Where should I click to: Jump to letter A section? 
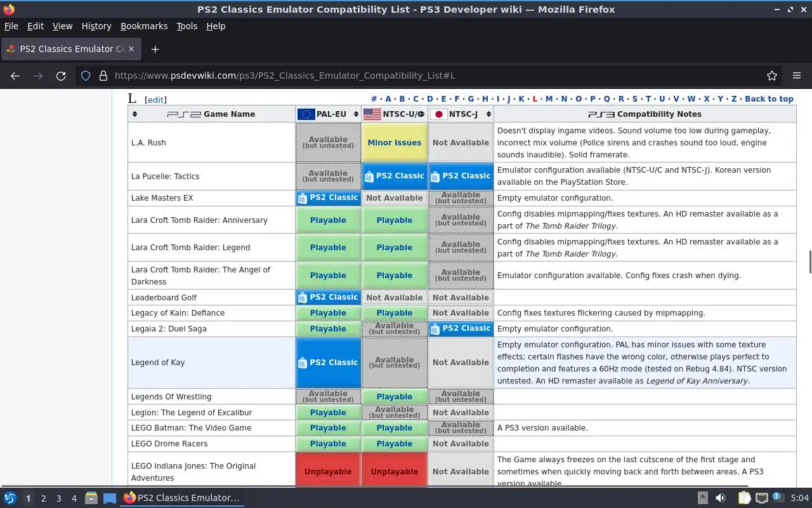coord(388,98)
